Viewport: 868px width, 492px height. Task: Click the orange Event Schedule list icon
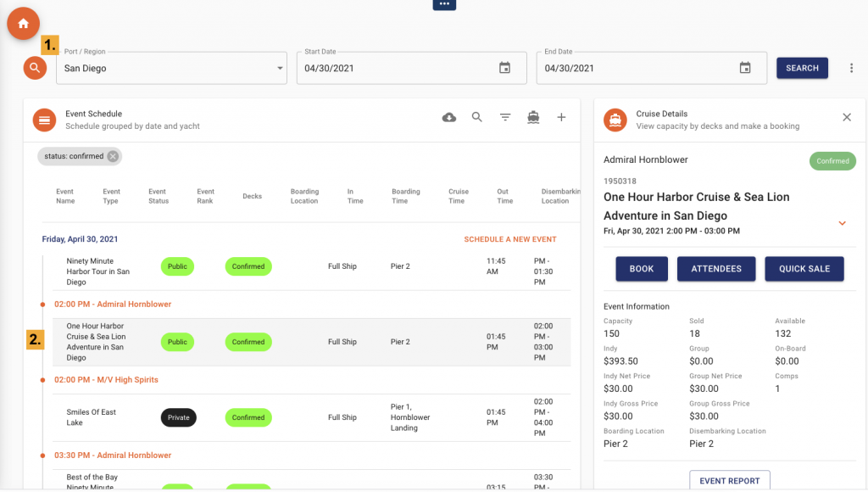44,120
